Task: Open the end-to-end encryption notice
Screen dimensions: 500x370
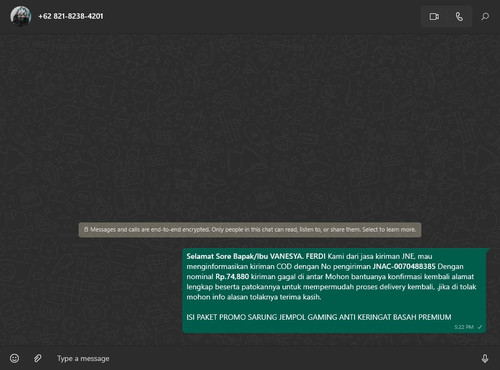Action: (x=250, y=230)
